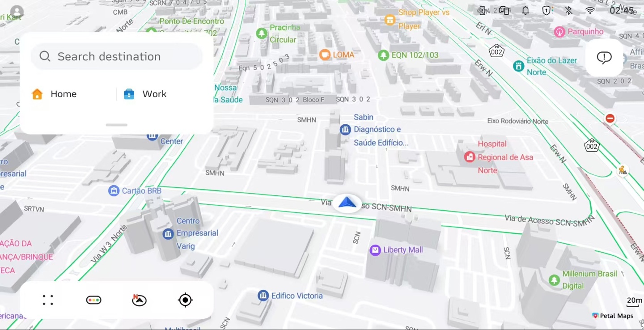Select the Liberty Mall purple shopping pin

point(375,250)
